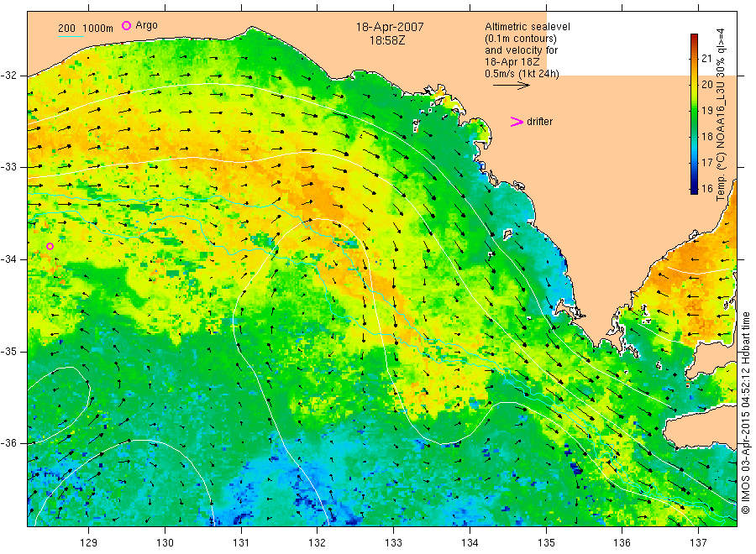The height and width of the screenshot is (554, 756).
Task: Click the magenta Argo circle in legend
Action: [126, 25]
